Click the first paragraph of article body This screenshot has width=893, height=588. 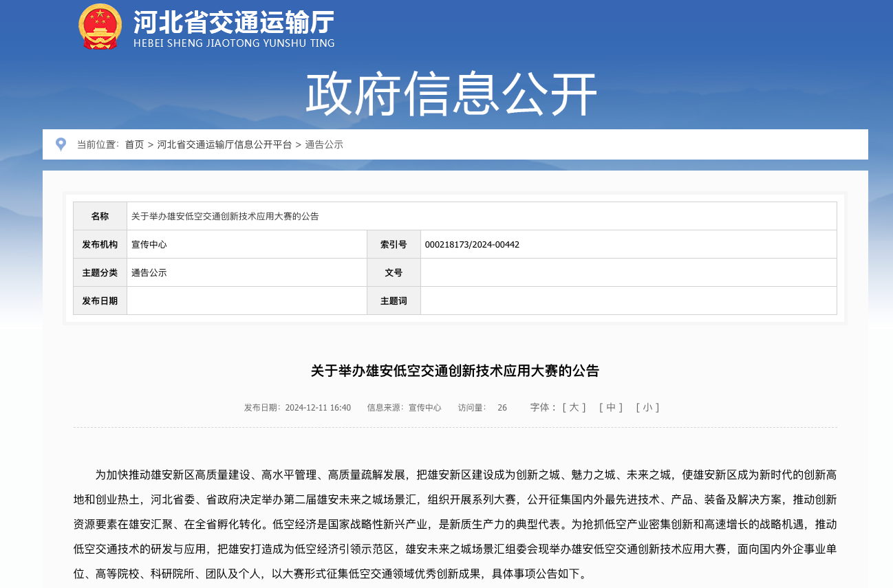coord(455,524)
